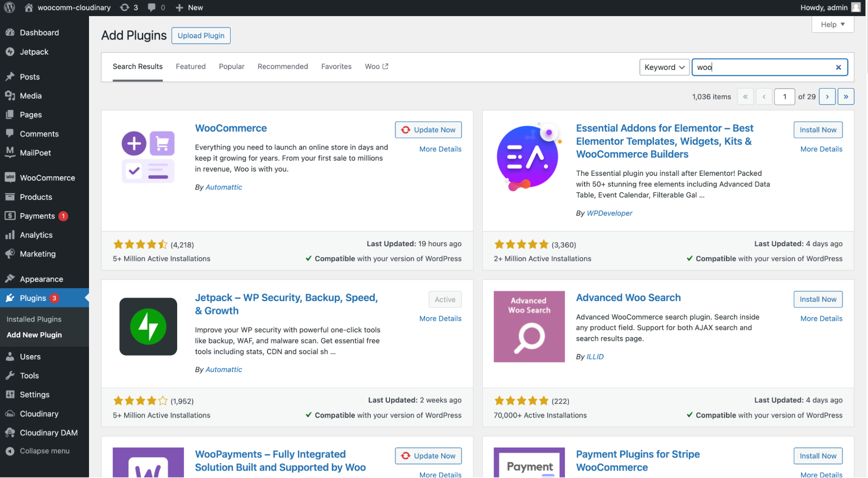This screenshot has height=478, width=868.
Task: Open the Recommended plugins tab
Action: pos(282,66)
